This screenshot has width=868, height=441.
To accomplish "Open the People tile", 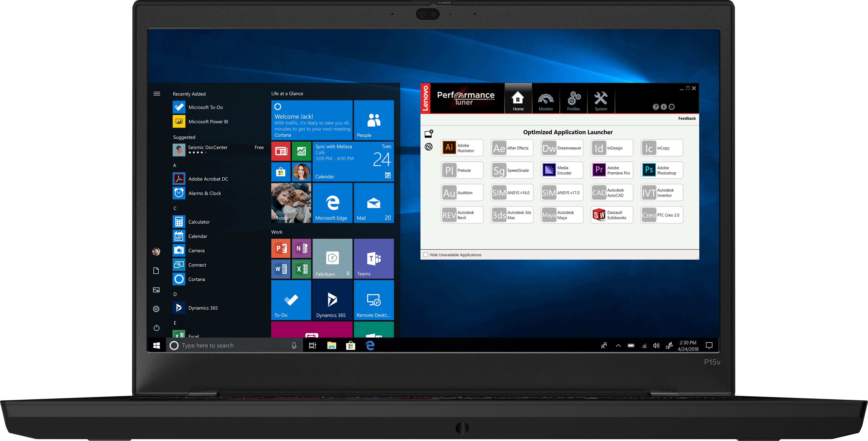I will (374, 120).
